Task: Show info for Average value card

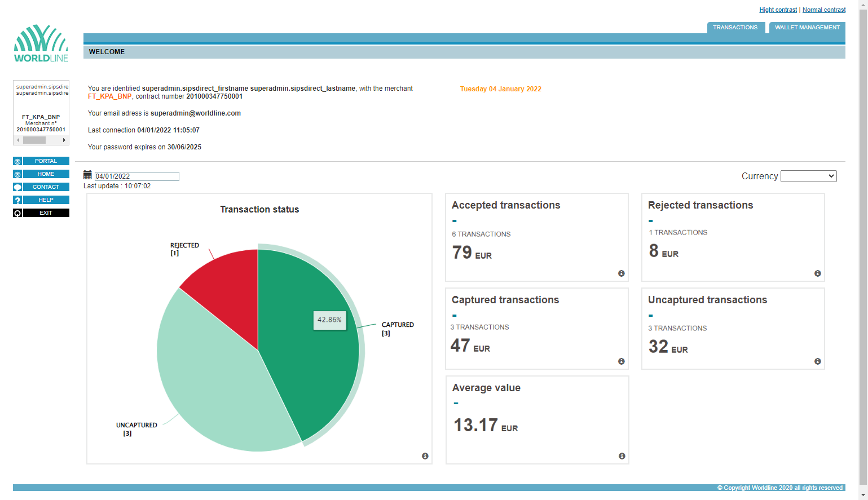Action: pos(622,456)
